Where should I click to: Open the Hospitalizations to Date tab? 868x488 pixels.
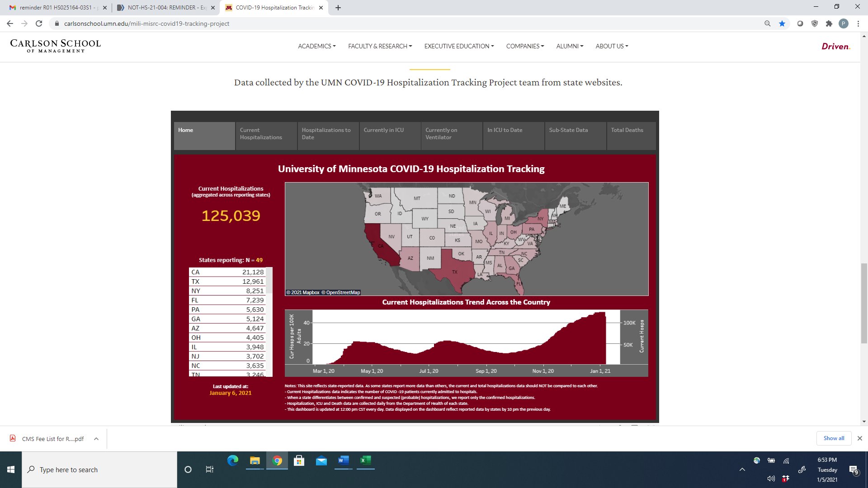coord(328,136)
